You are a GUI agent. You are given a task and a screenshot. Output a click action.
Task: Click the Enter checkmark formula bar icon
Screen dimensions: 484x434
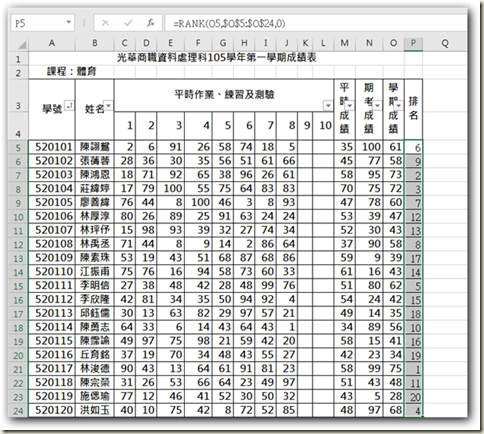(x=128, y=23)
